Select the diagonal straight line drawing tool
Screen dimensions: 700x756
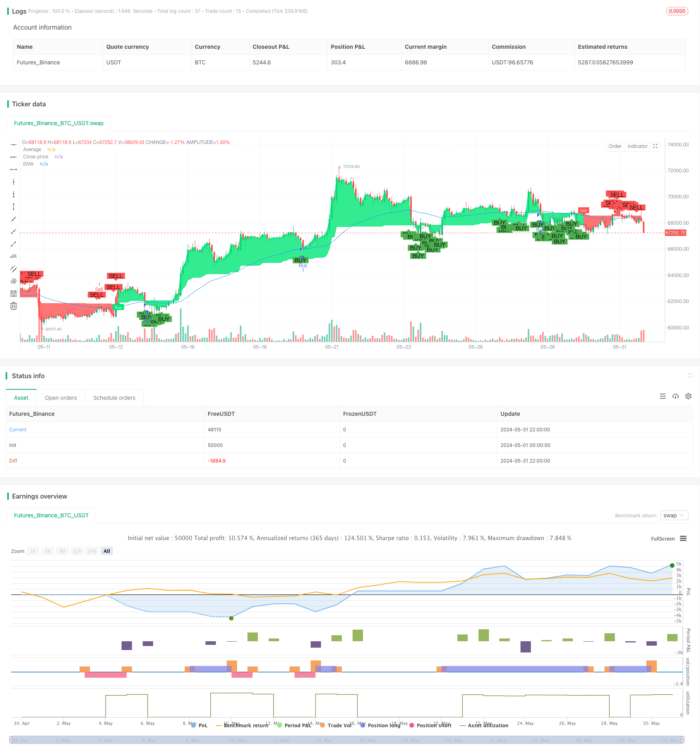point(14,219)
